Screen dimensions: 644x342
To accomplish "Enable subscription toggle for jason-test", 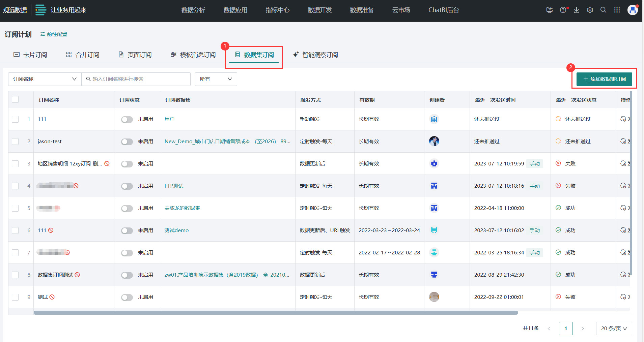I will [x=127, y=142].
